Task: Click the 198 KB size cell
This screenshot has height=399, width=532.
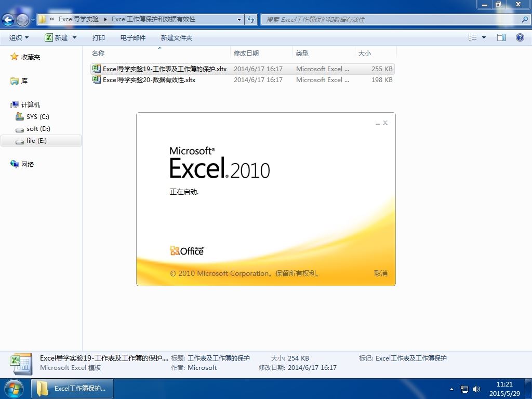Action: coord(382,79)
